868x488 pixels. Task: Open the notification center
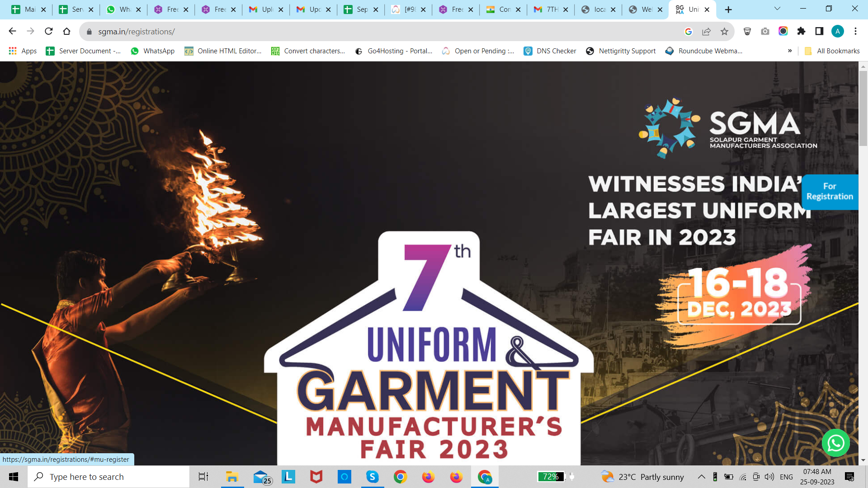(x=849, y=477)
